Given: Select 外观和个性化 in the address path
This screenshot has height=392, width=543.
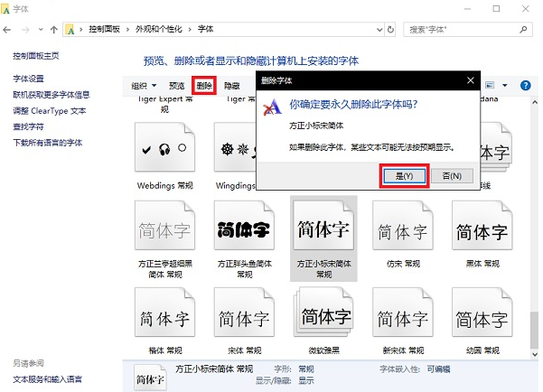Looking at the screenshot, I should [x=159, y=29].
